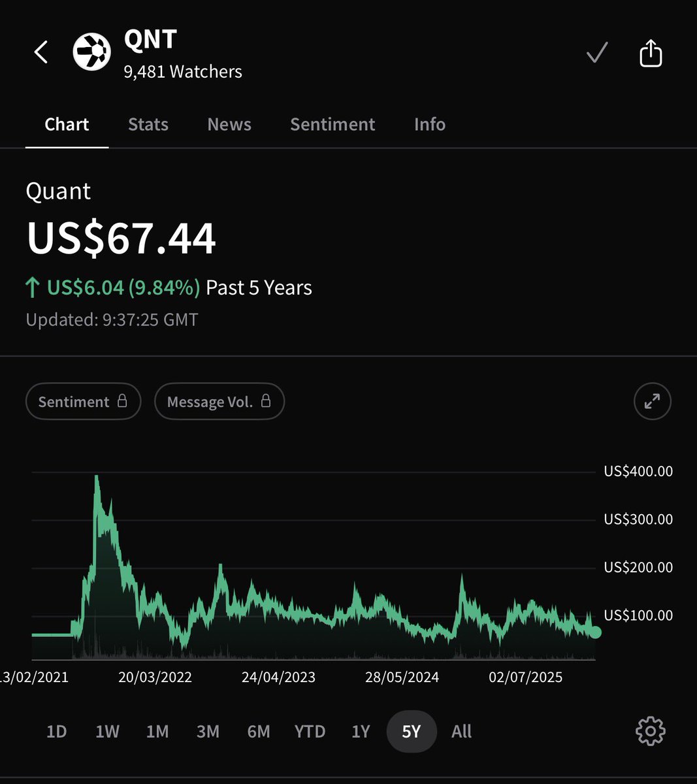Tap the QNT ticker title

pyautogui.click(x=150, y=40)
